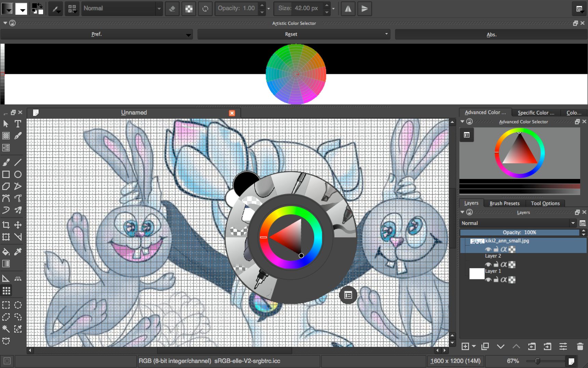Select the Color Picker eyedropper tool
The height and width of the screenshot is (368, 588).
coord(18,252)
